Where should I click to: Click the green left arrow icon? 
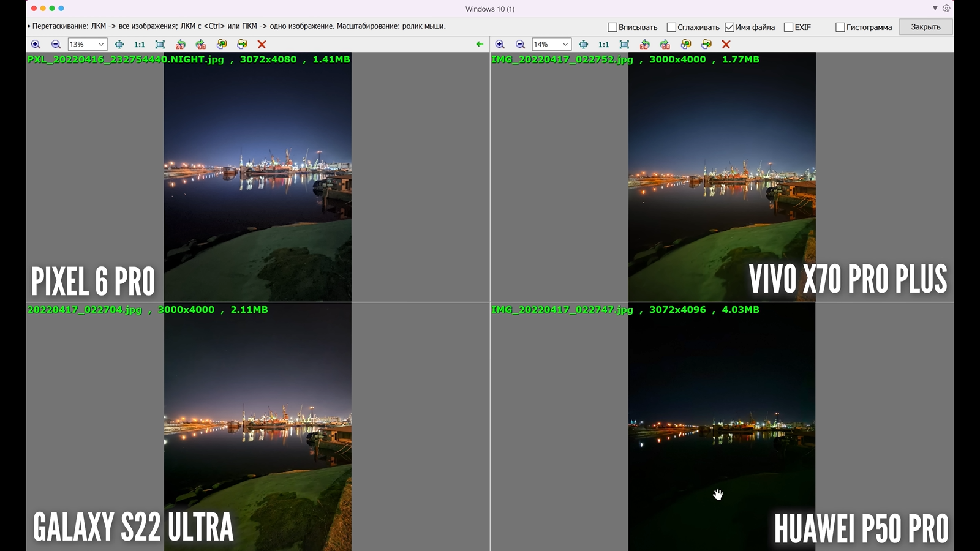click(x=480, y=44)
